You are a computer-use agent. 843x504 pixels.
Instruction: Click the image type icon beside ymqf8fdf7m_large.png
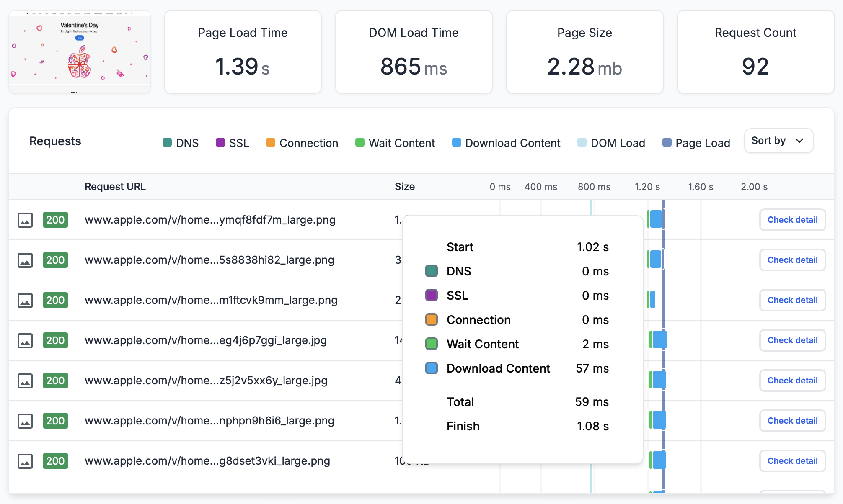click(x=26, y=220)
